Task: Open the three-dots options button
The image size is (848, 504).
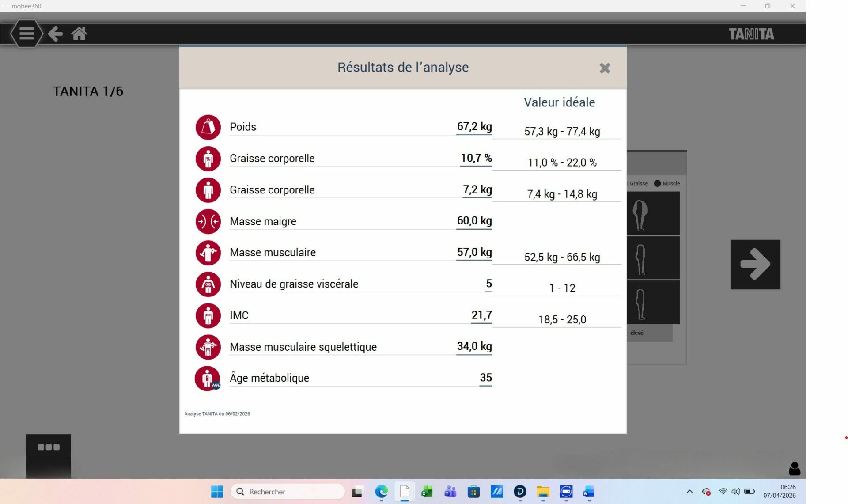Action: click(x=49, y=447)
